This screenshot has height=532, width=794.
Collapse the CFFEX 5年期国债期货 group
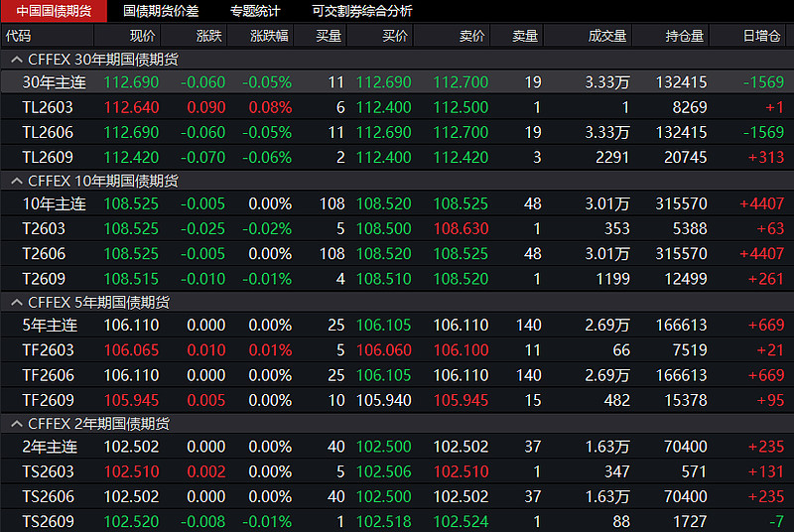coord(17,303)
